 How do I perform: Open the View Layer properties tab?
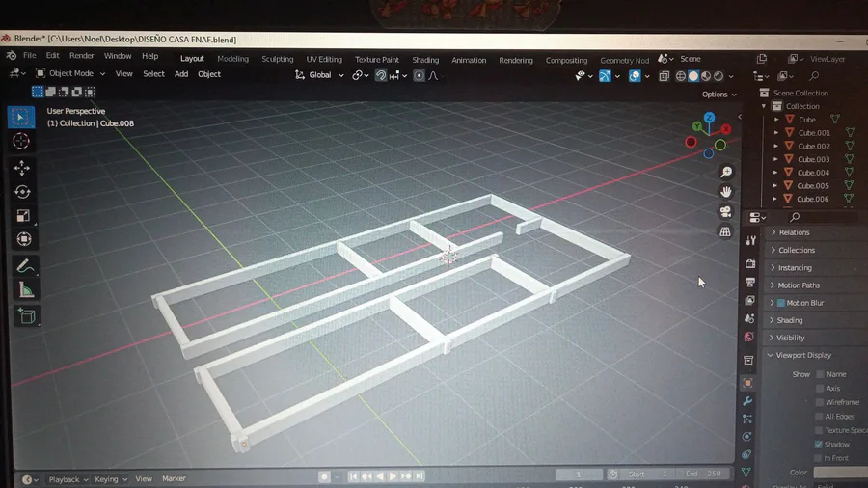749,301
